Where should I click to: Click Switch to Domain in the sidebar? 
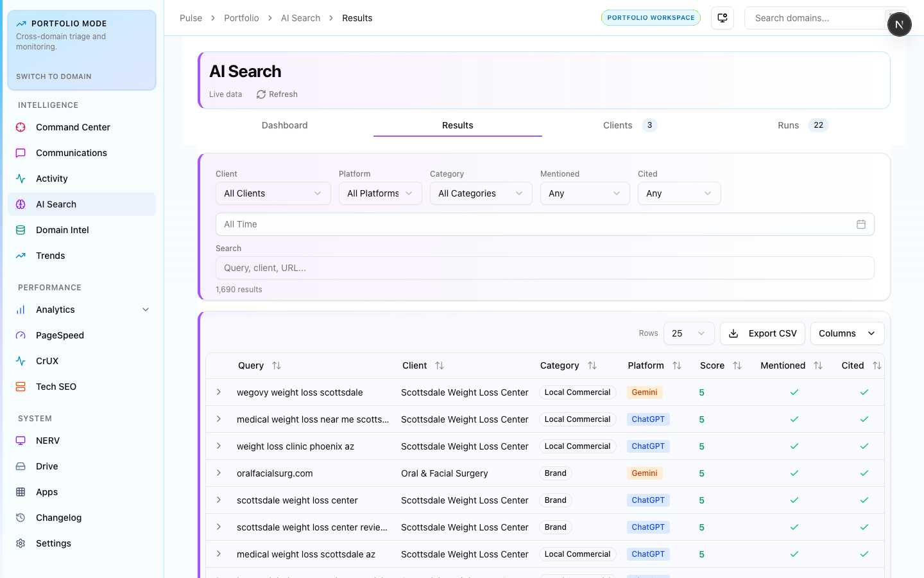pos(54,76)
